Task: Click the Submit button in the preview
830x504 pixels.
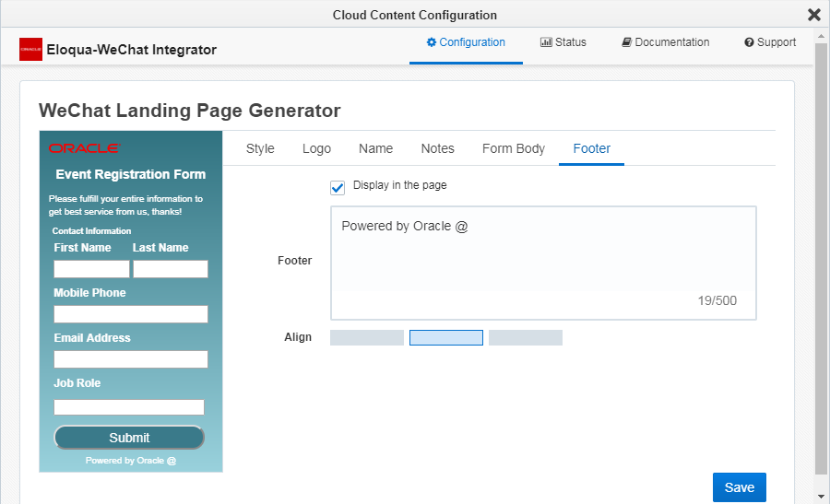Action: click(129, 438)
